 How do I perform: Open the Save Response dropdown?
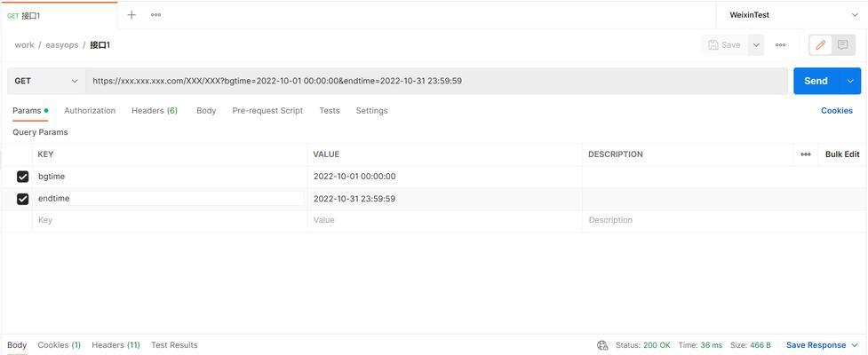(822, 345)
